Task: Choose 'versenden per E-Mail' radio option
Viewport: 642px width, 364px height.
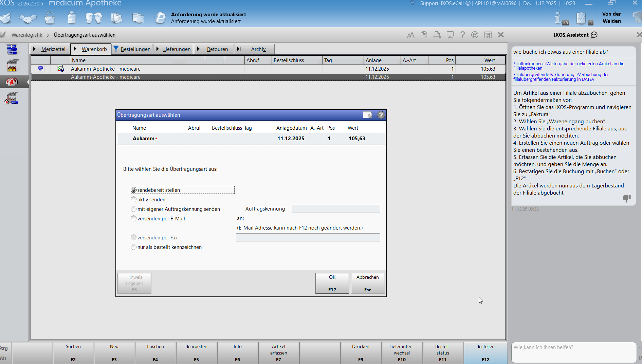Action: (x=134, y=219)
